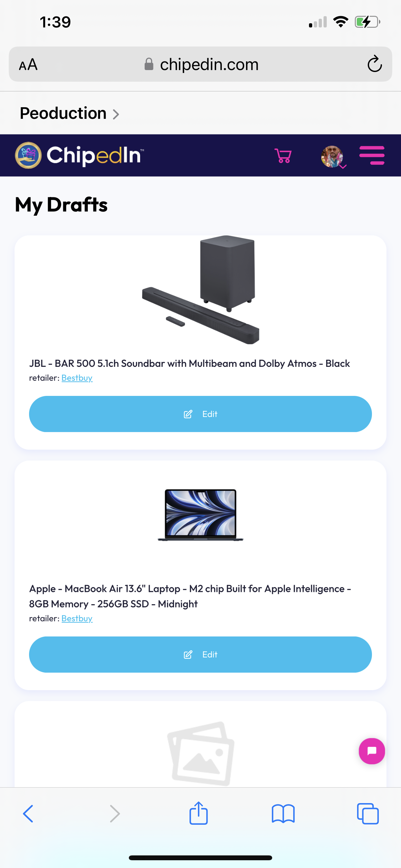
Task: Expand the profile avatar dropdown
Action: (333, 157)
